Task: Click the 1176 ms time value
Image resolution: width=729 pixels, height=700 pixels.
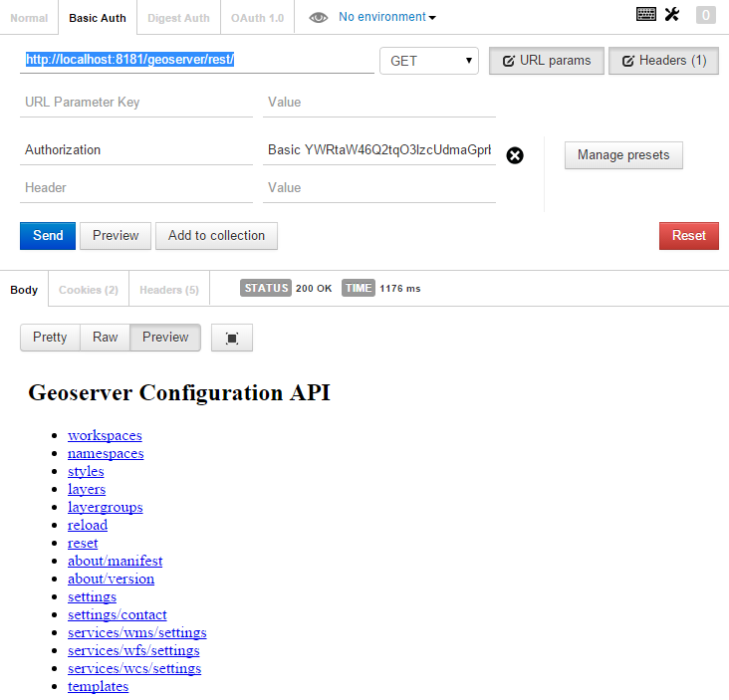Action: point(399,289)
